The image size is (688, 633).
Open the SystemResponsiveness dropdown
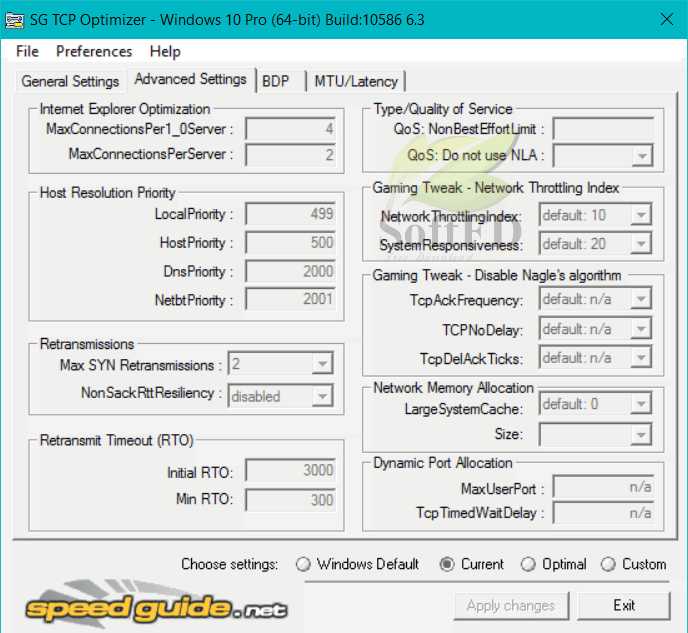(x=641, y=243)
